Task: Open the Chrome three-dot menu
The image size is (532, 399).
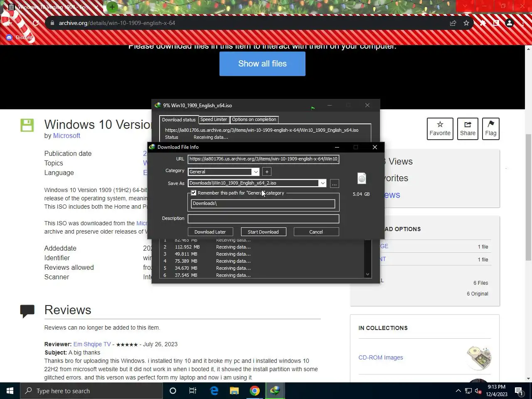Action: click(523, 23)
